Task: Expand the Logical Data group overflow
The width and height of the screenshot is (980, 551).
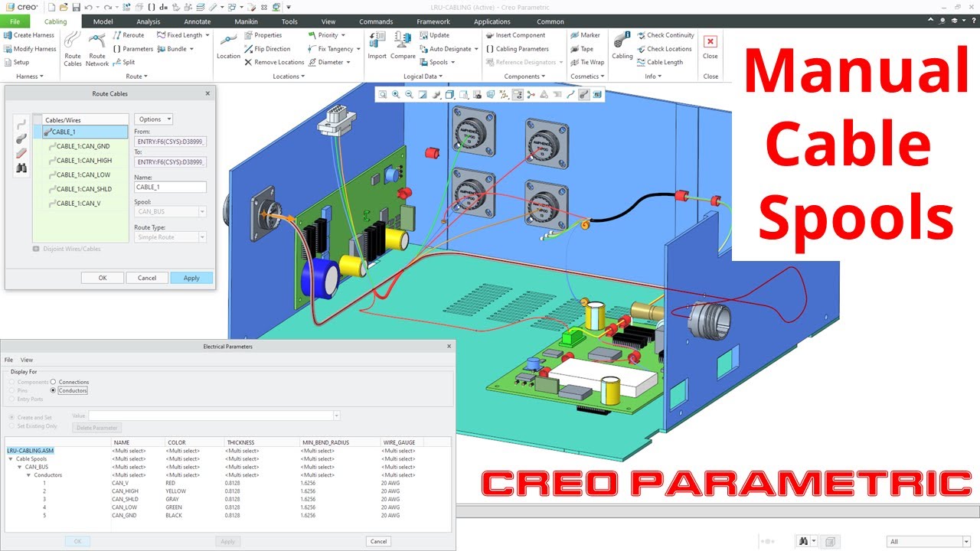Action: pos(423,77)
